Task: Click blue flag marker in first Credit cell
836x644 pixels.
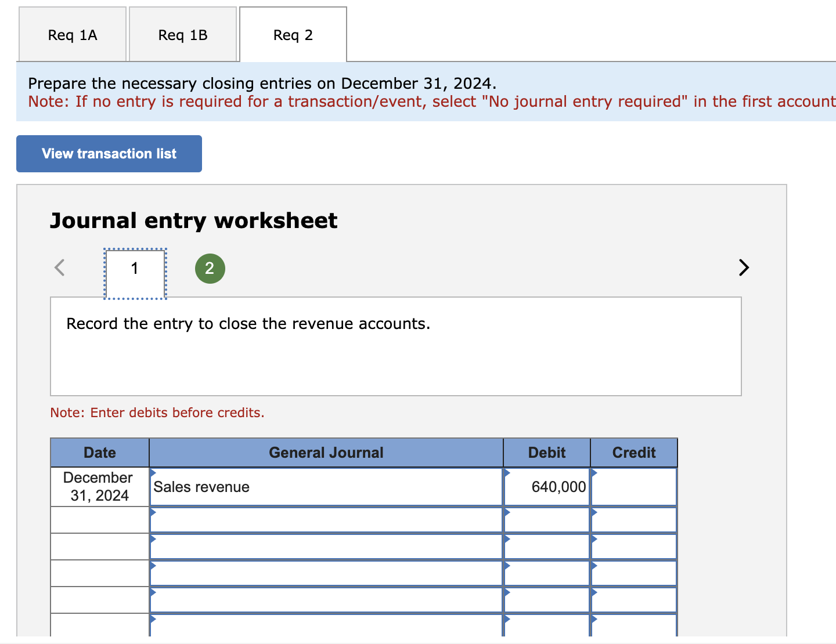Action: [x=593, y=472]
